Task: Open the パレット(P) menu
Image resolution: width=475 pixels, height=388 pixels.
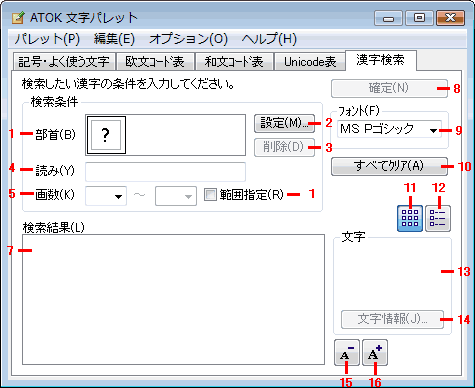Action: click(x=47, y=39)
